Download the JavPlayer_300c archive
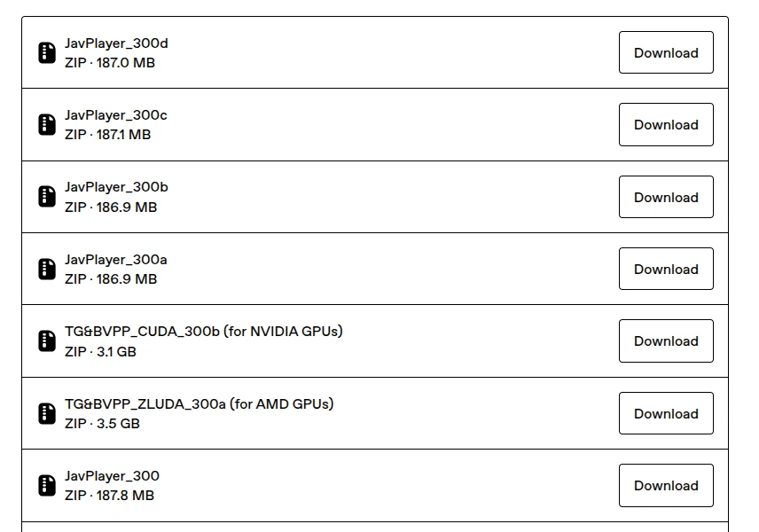Viewport: 759px width, 532px height. 665,125
